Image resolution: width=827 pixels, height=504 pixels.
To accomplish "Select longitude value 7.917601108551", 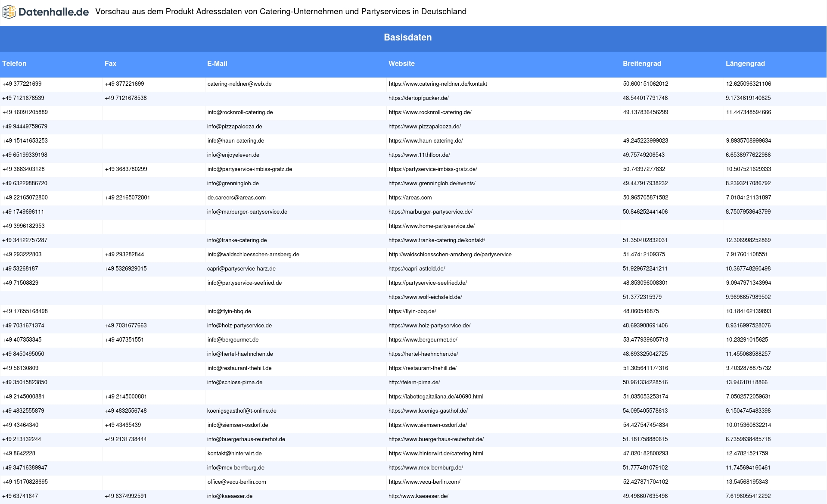I will (x=747, y=255).
